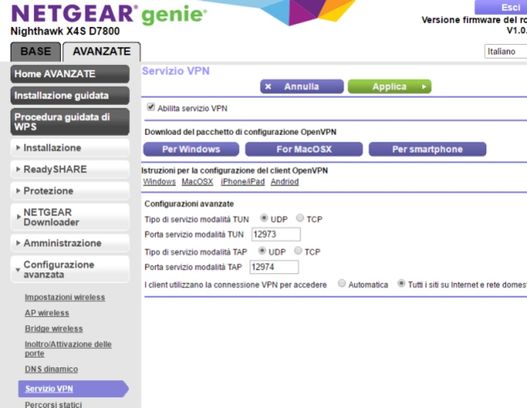Select UDP for TUN mode
The width and height of the screenshot is (527, 408).
[264, 218]
